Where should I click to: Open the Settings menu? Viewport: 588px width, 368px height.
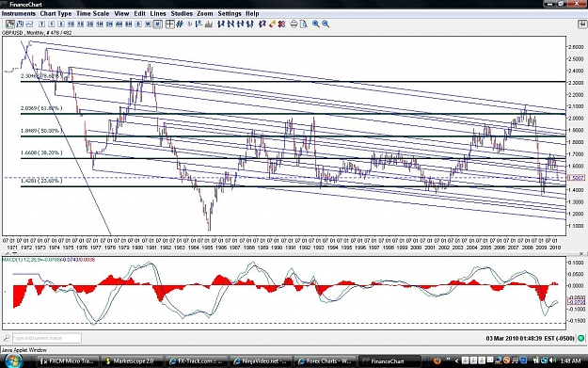tap(230, 13)
